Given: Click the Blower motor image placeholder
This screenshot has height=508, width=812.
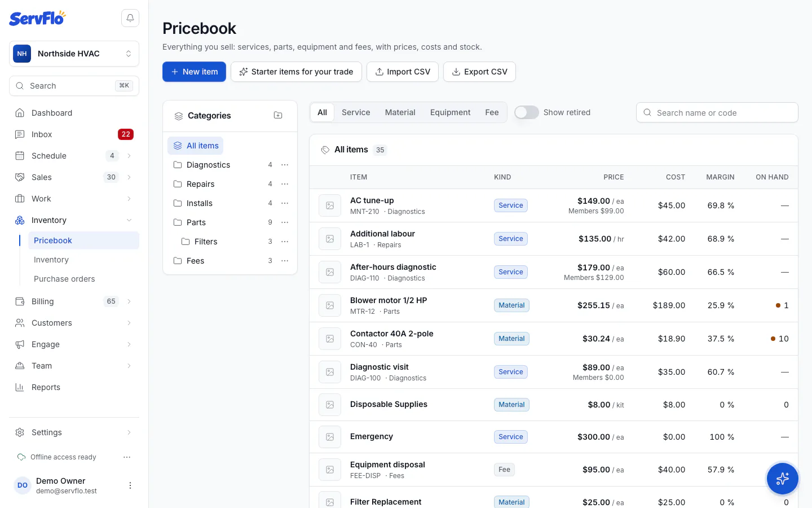Looking at the screenshot, I should 330,305.
